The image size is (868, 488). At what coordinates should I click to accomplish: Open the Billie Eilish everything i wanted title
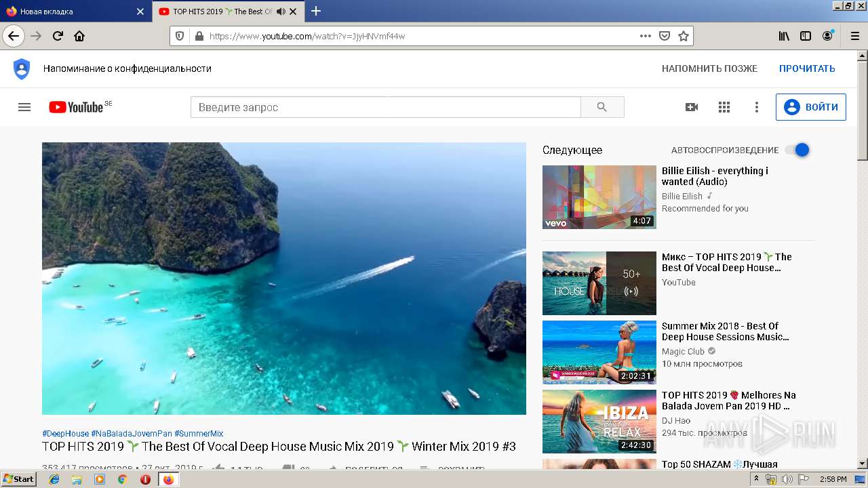coord(715,176)
